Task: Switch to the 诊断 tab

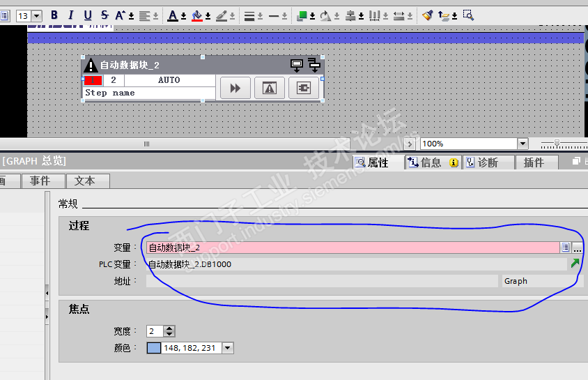Action: tap(488, 162)
